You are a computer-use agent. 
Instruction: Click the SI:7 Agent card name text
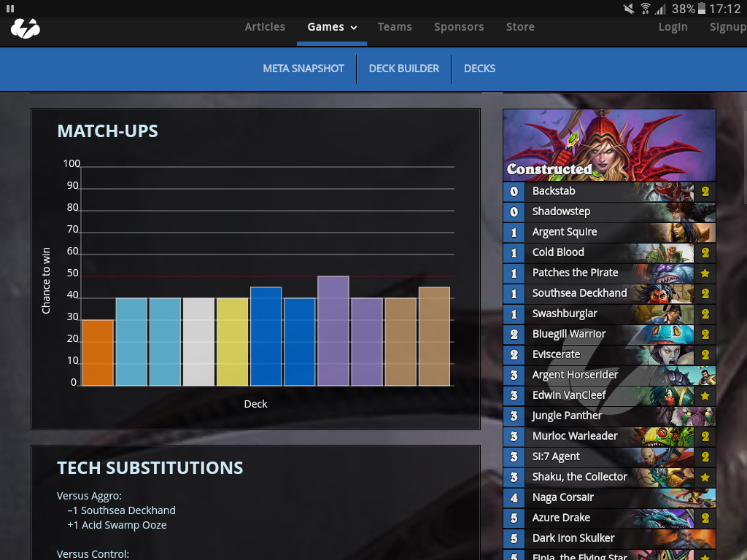coord(556,456)
